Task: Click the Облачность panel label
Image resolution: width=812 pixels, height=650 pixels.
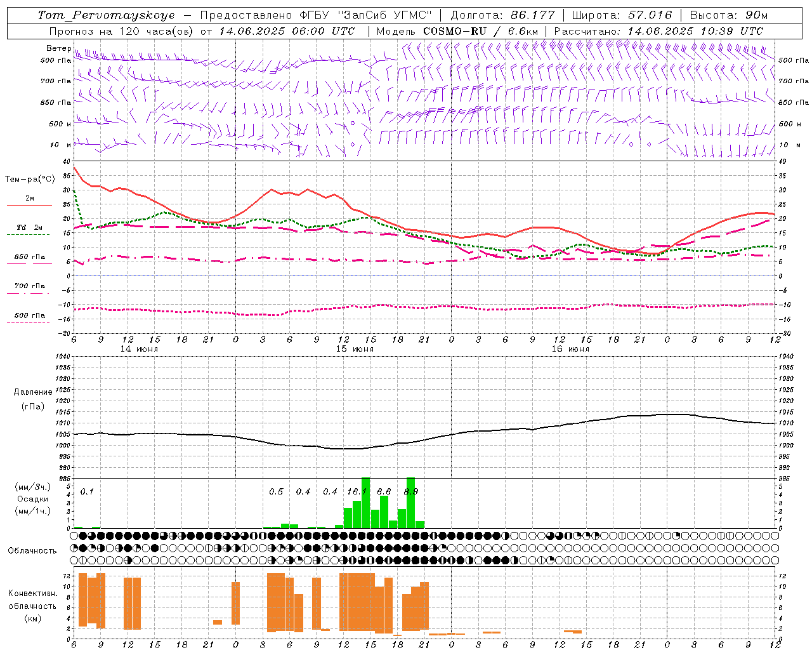Action: [32, 551]
